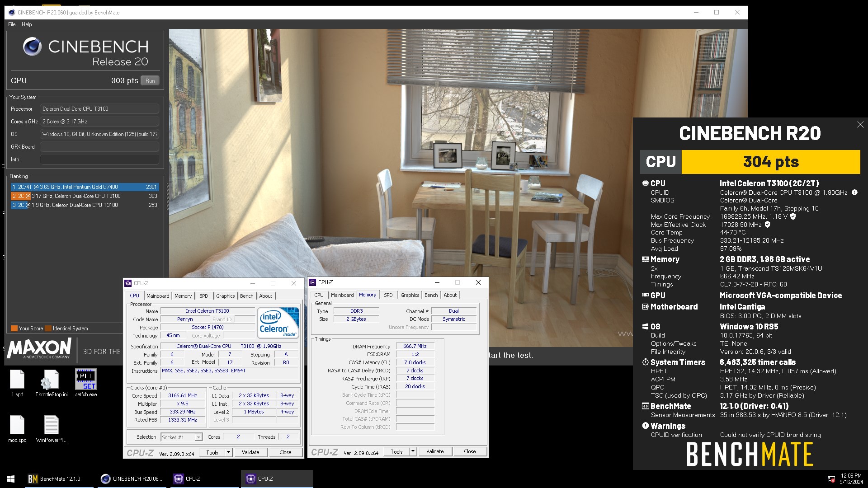The height and width of the screenshot is (488, 868).
Task: Click the Intel Celeron inside logo in CPU-Z
Action: (x=278, y=323)
